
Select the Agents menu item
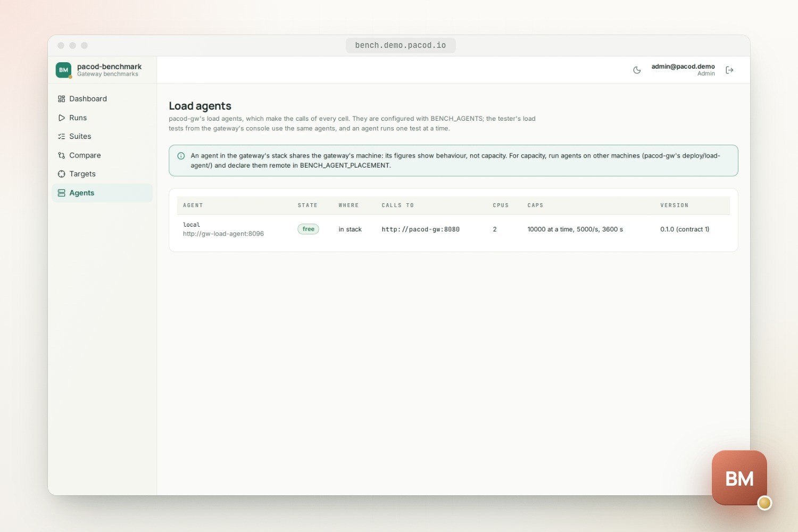[x=102, y=193]
